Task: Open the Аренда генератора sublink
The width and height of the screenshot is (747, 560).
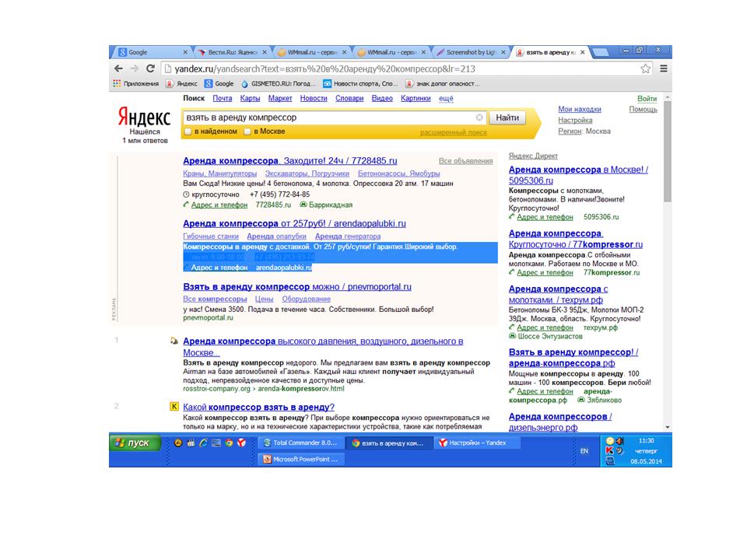Action: [348, 236]
